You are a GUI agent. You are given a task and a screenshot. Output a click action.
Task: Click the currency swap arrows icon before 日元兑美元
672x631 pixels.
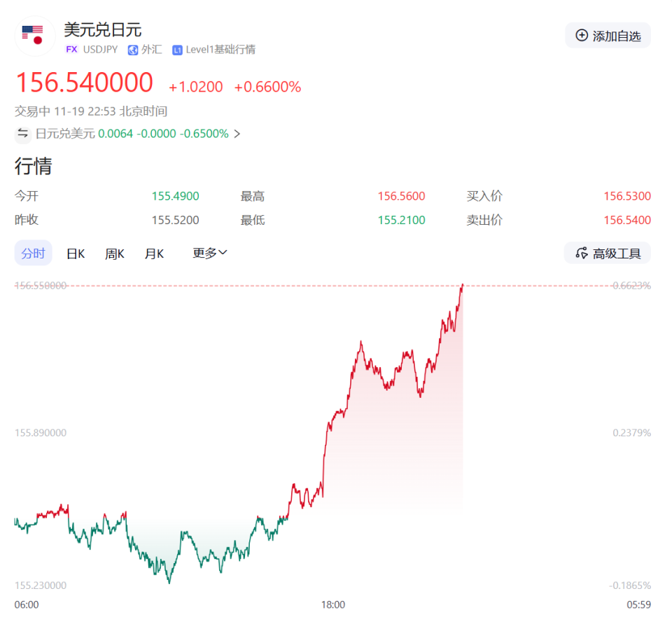[22, 133]
